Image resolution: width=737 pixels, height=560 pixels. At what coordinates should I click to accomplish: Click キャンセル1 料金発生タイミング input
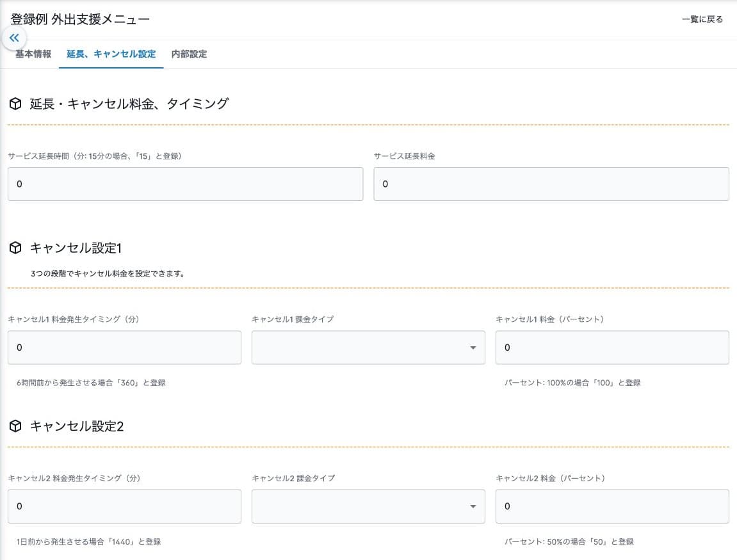(125, 348)
